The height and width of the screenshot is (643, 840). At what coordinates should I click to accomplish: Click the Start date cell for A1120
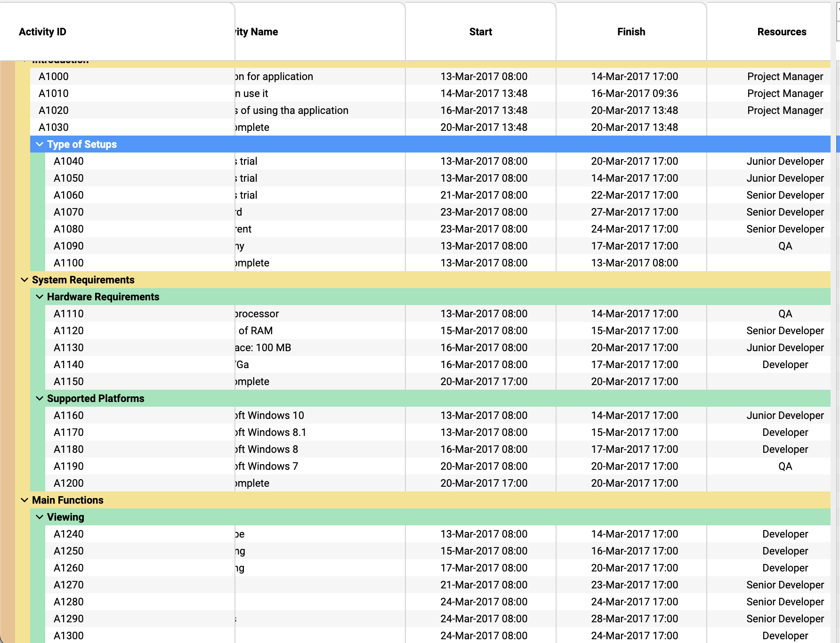pyautogui.click(x=484, y=331)
